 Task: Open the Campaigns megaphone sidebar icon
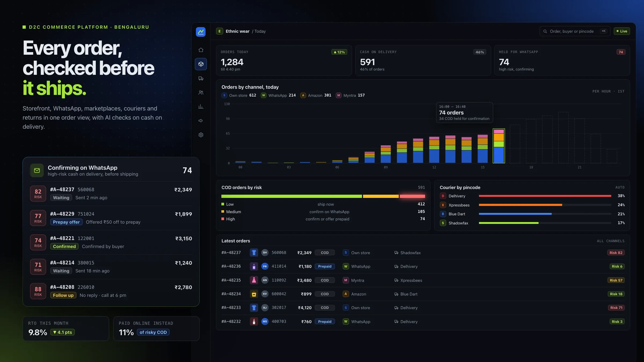click(x=201, y=121)
